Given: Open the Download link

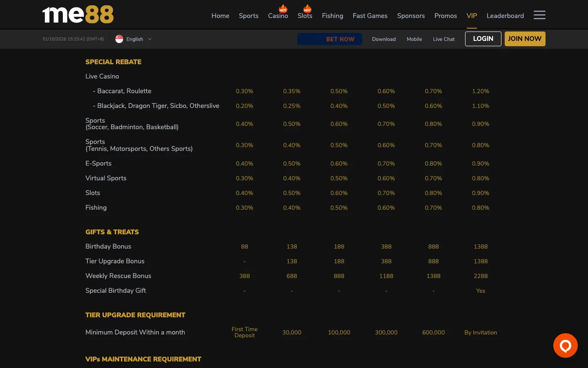Looking at the screenshot, I should pos(384,39).
